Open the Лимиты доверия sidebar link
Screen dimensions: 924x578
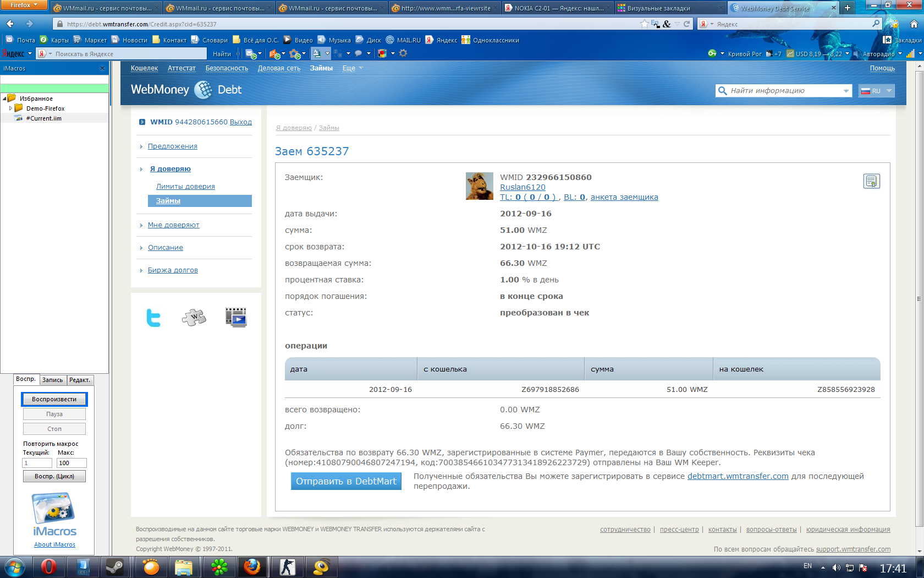pos(185,187)
